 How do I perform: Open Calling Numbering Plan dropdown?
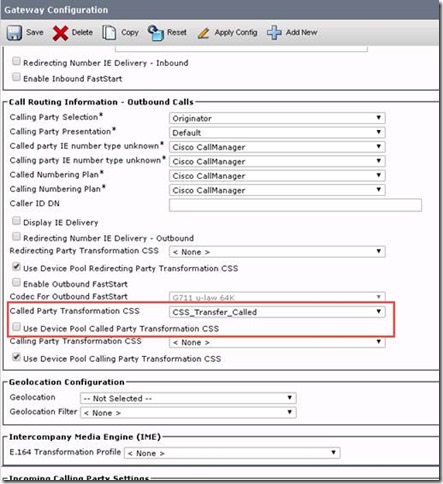(x=277, y=190)
